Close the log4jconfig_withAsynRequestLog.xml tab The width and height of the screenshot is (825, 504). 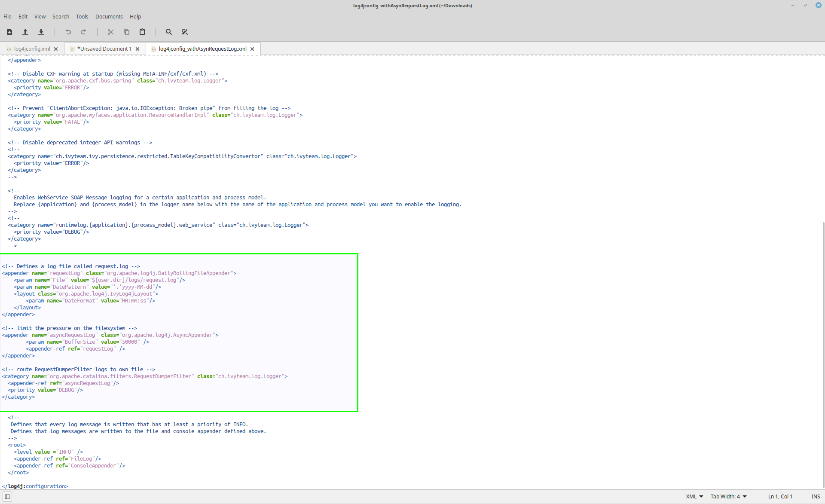pos(252,49)
